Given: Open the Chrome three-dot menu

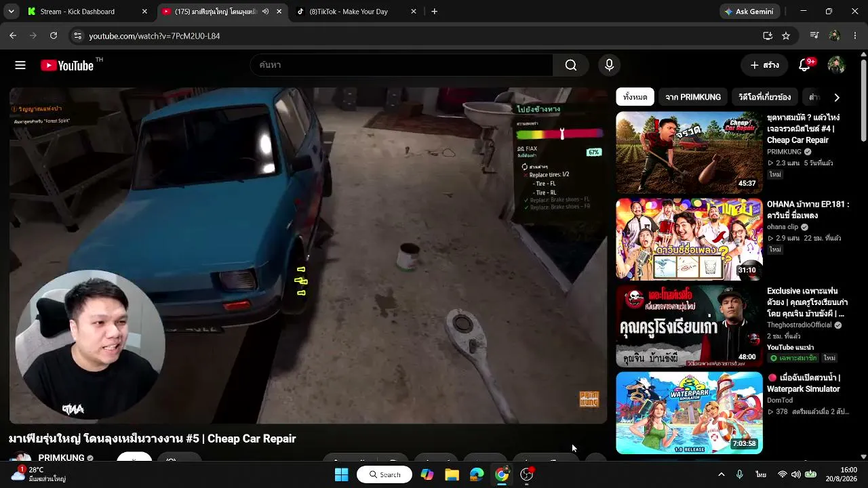Looking at the screenshot, I should (x=855, y=36).
